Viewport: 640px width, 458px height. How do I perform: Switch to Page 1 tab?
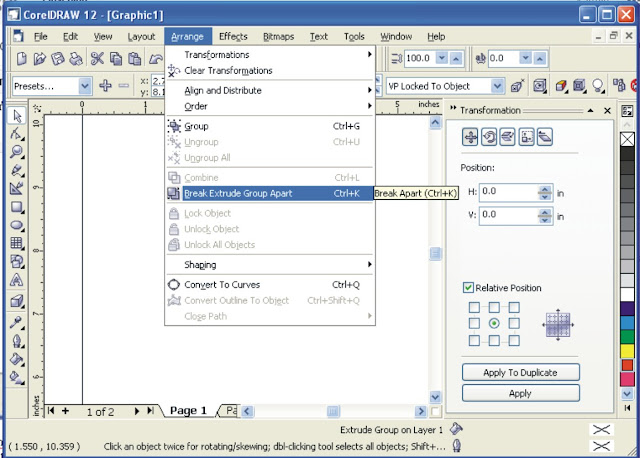tap(188, 410)
